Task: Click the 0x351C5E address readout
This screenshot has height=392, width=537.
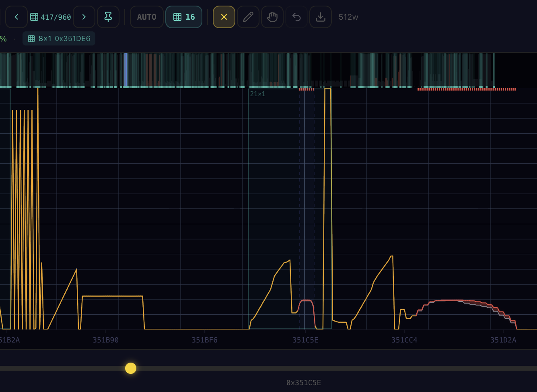Action: 304,383
